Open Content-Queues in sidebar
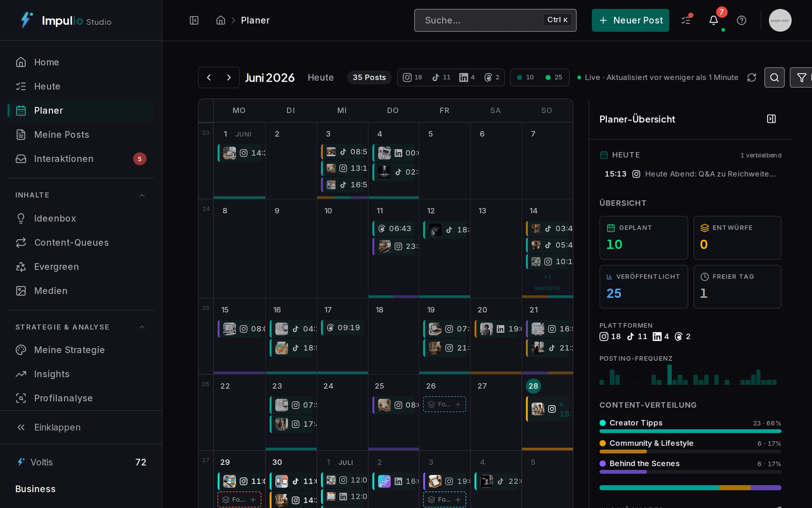This screenshot has width=812, height=508. coord(81,243)
